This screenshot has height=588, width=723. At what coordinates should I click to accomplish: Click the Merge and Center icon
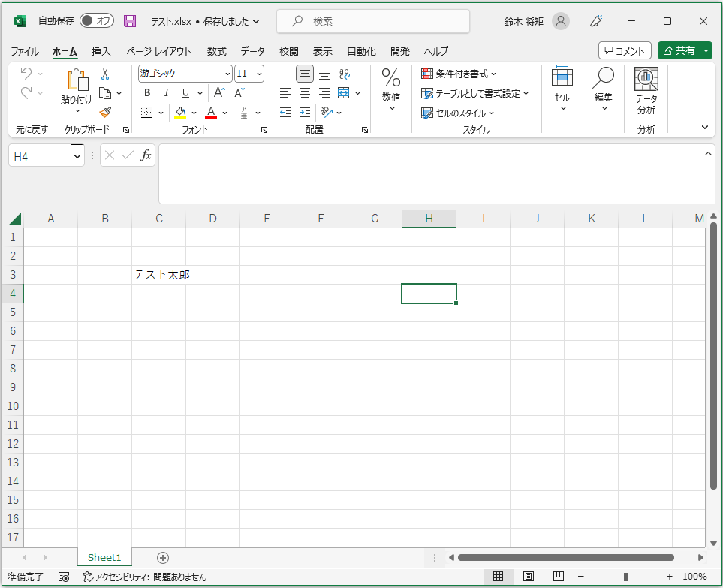click(344, 92)
